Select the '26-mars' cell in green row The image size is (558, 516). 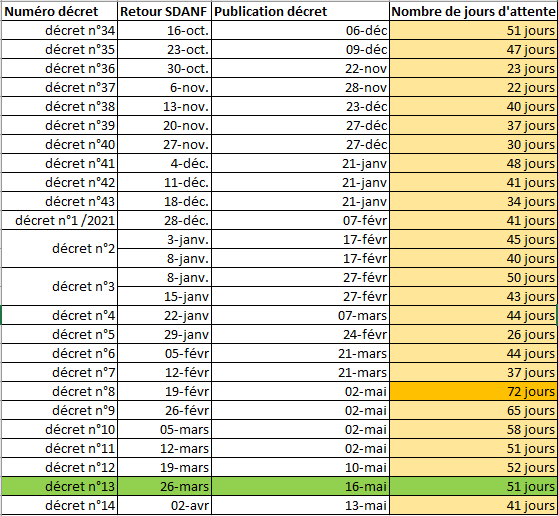click(x=164, y=486)
